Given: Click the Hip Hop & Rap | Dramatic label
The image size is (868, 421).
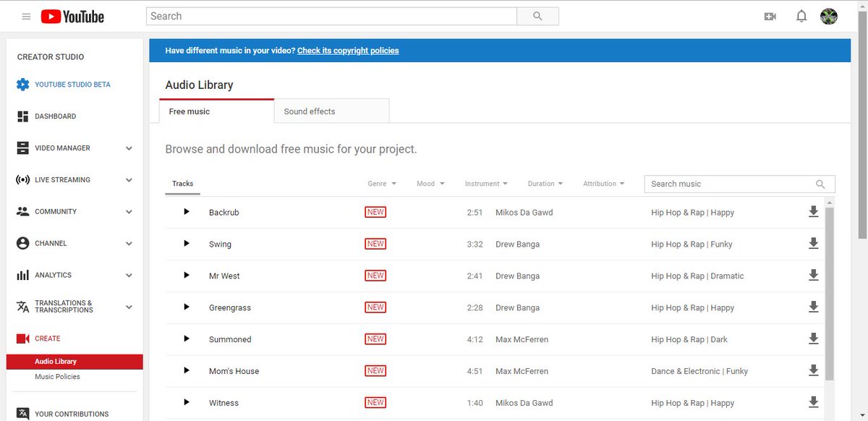Looking at the screenshot, I should [697, 276].
